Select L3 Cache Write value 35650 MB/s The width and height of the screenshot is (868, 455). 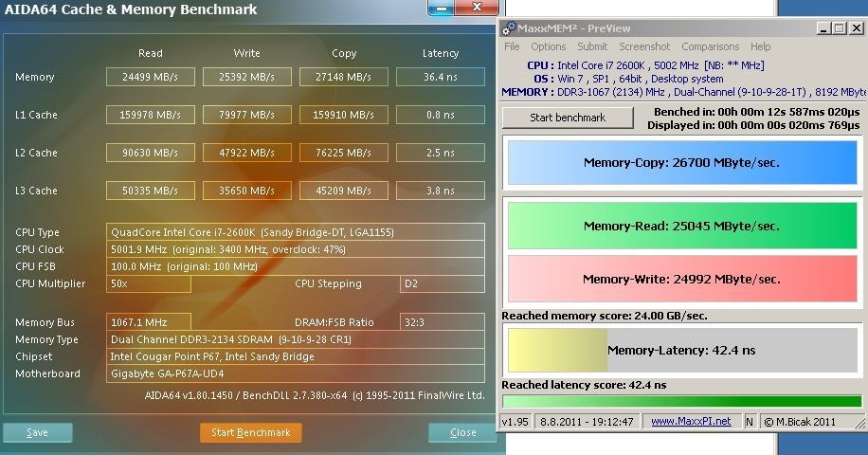(x=247, y=191)
